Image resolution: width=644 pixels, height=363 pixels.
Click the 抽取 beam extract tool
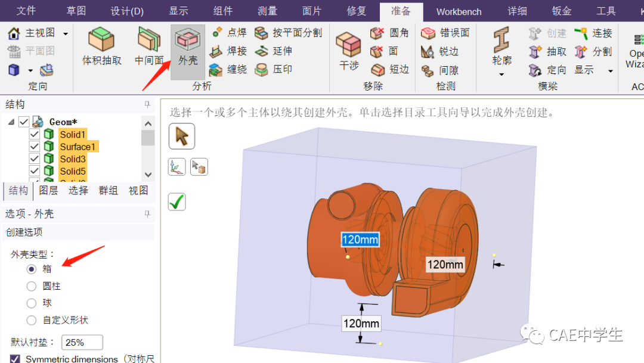click(548, 51)
